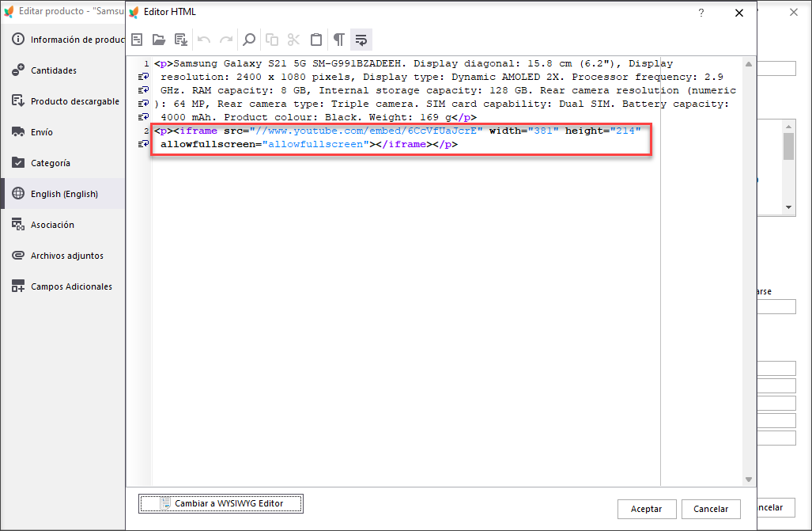Image resolution: width=812 pixels, height=531 pixels.
Task: Click the paperclip icon beside Archivos adjuntos
Action: click(18, 255)
